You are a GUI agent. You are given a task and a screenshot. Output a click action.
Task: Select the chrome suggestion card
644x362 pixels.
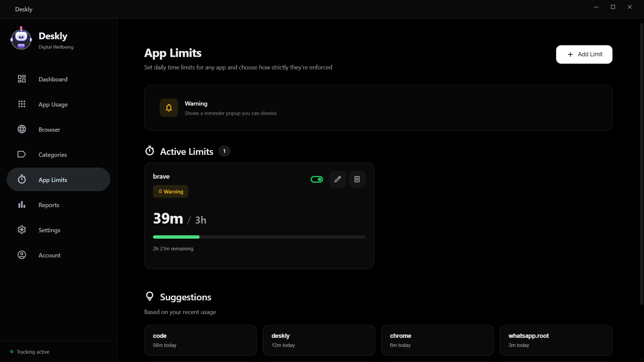tap(437, 340)
